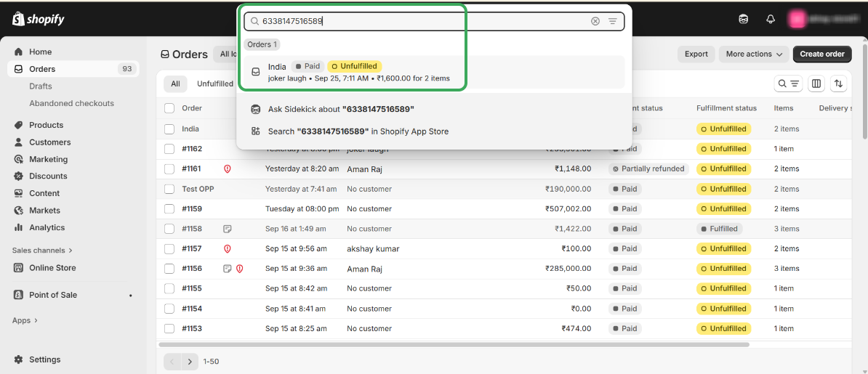Expand Apps section
The height and width of the screenshot is (374, 868).
pyautogui.click(x=25, y=320)
